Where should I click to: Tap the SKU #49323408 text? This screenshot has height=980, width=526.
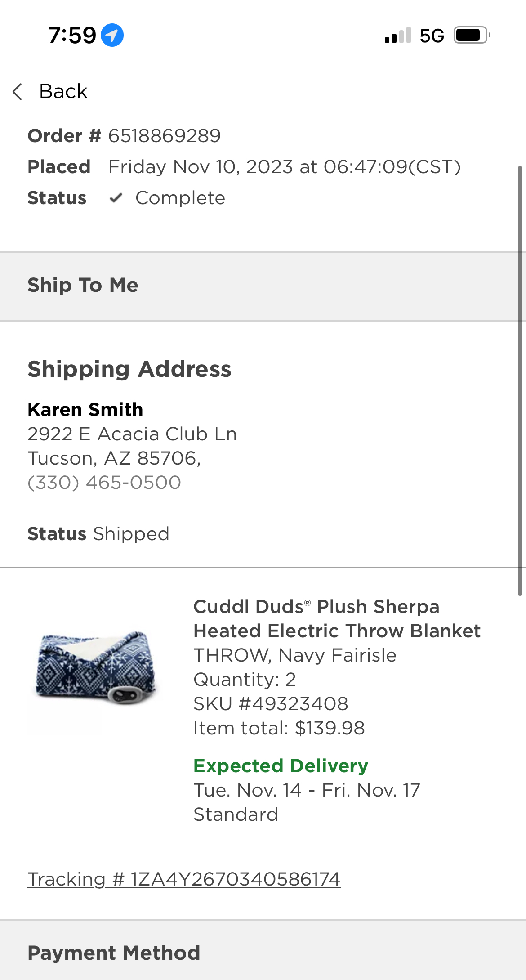click(271, 703)
